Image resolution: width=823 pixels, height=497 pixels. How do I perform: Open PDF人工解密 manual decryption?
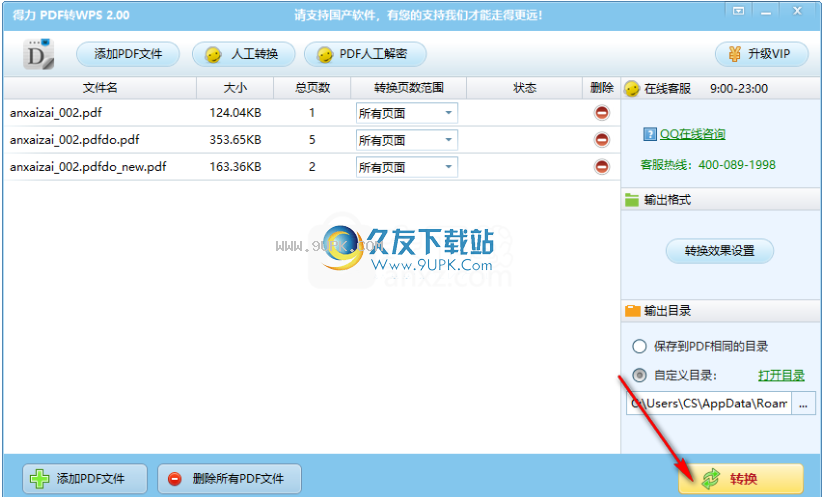[x=365, y=54]
